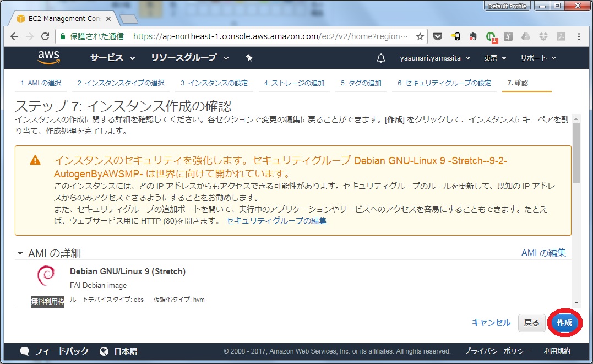Image resolution: width=593 pixels, height=364 pixels.
Task: Click the AWS logo
Action: pos(49,57)
